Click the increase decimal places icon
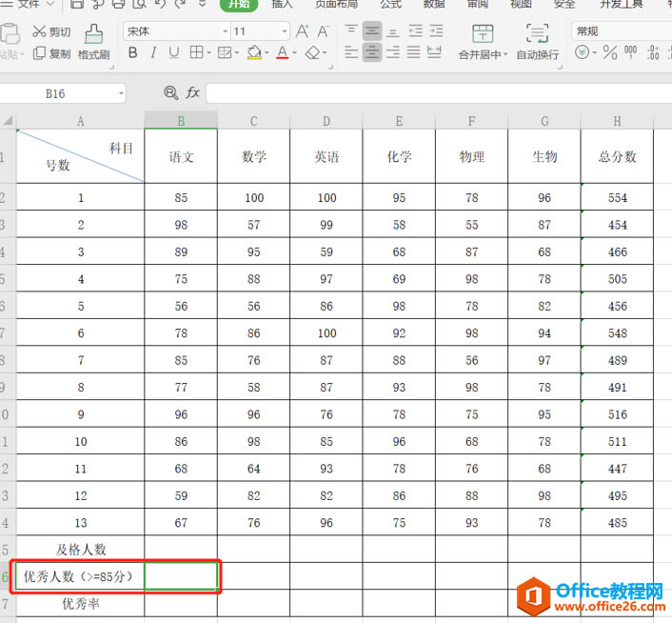672x623 pixels. coord(653,51)
